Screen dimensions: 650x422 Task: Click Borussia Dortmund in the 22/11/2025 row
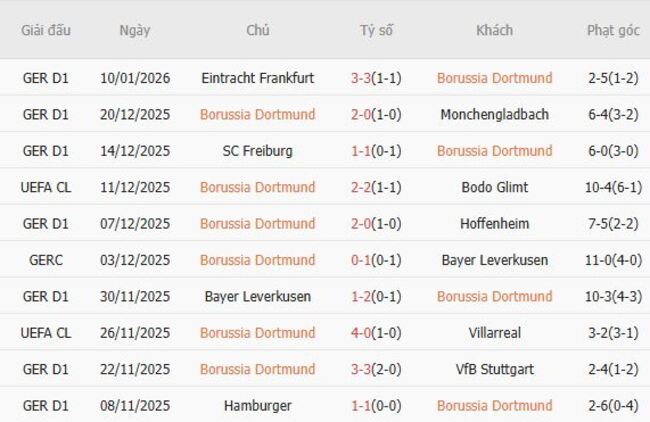point(257,369)
